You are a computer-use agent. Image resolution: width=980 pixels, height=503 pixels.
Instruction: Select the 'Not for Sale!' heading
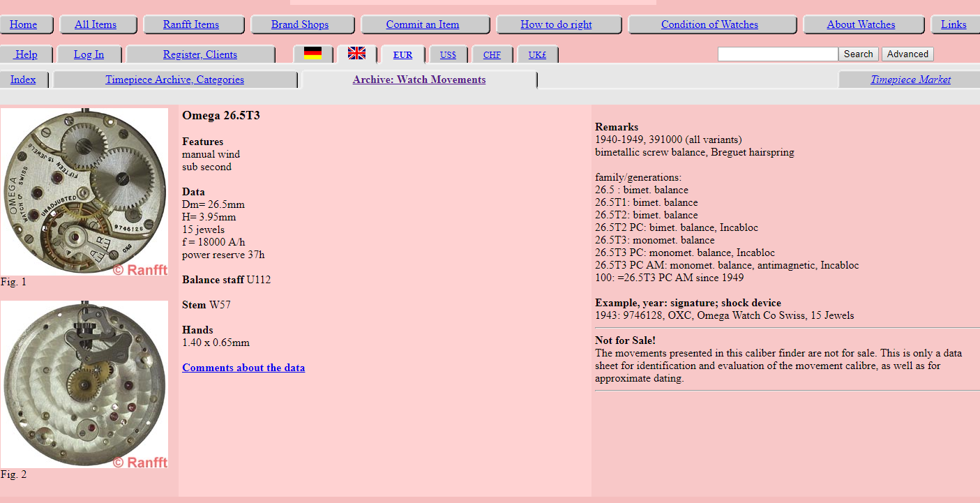click(x=625, y=340)
